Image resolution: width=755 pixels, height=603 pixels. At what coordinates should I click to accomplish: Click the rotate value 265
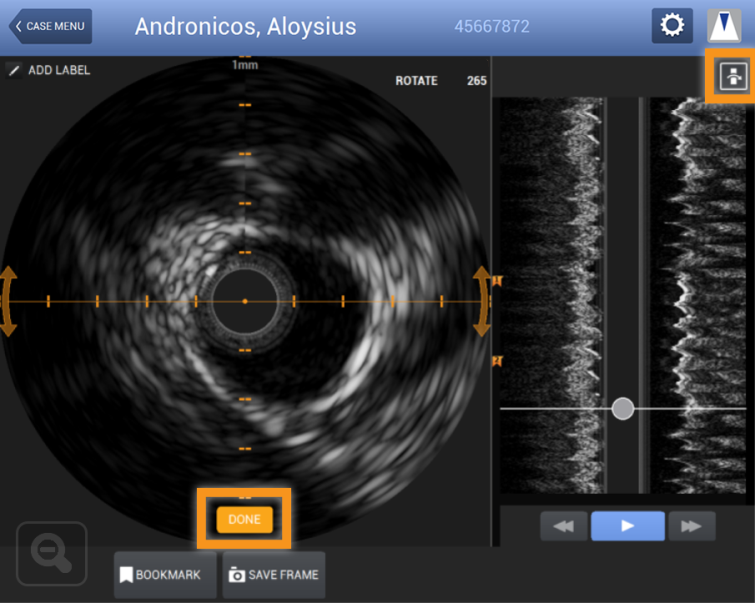pyautogui.click(x=477, y=81)
